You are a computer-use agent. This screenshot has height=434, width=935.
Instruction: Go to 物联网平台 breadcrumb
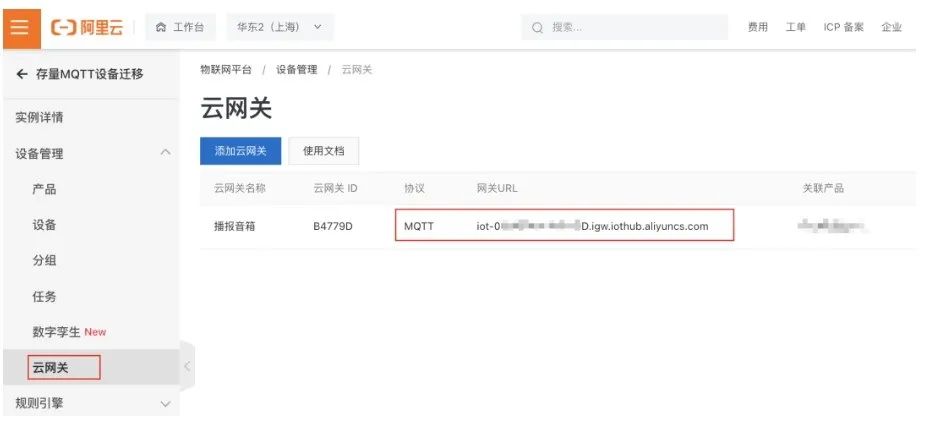(x=225, y=70)
